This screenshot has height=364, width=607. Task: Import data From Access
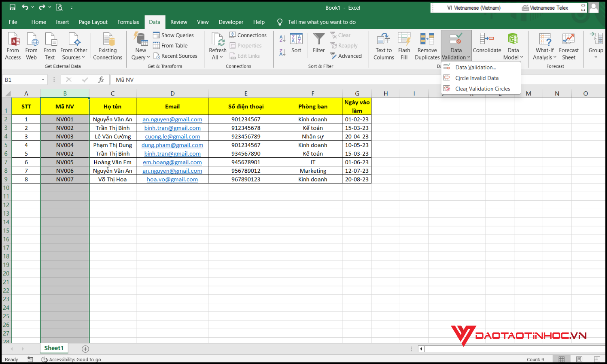13,46
